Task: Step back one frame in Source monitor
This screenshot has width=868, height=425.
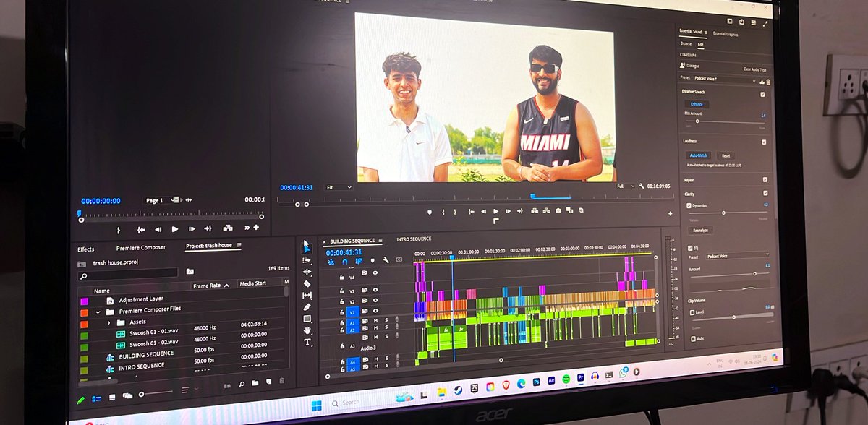Action: (x=158, y=229)
